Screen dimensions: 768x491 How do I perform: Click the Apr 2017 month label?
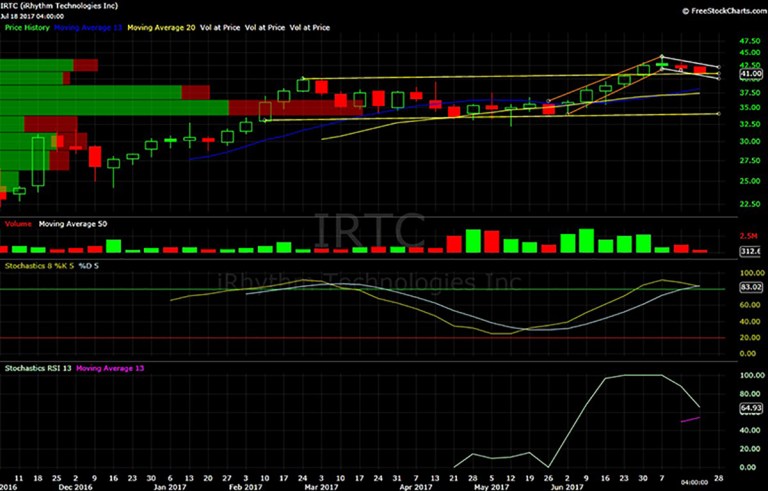(416, 487)
